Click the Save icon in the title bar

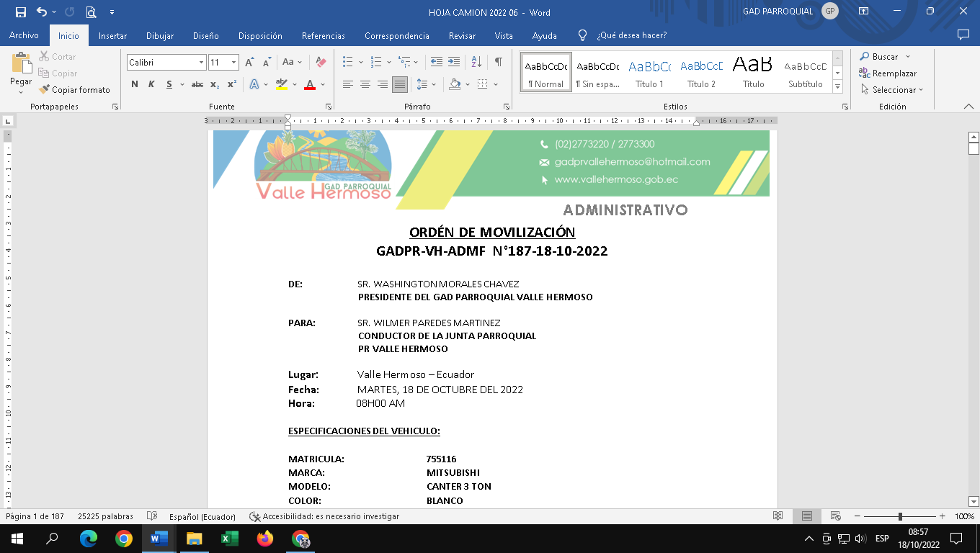[x=20, y=12]
